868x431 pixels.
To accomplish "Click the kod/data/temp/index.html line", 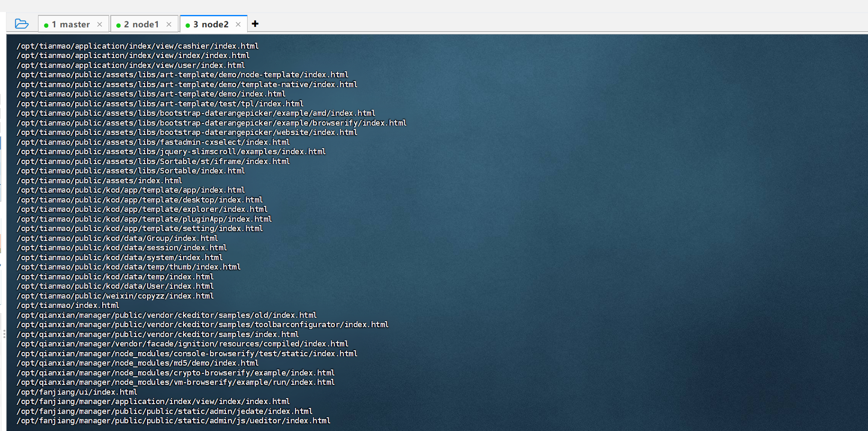I will (x=115, y=277).
